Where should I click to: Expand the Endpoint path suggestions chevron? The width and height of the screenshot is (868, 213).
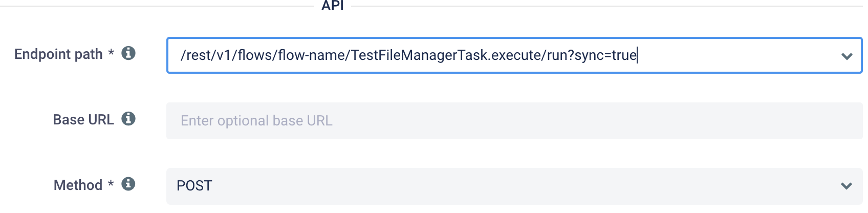coord(847,56)
